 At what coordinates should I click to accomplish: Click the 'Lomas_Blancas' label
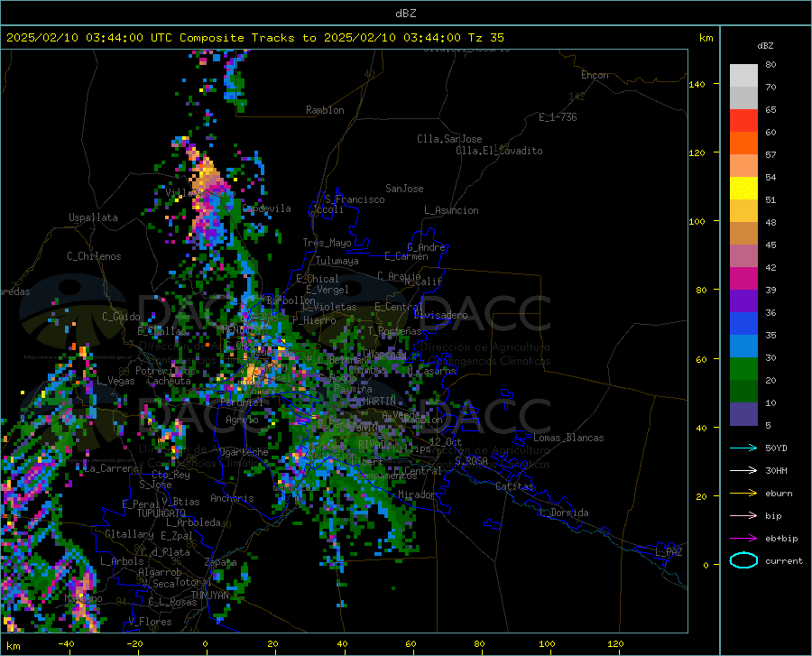coord(568,438)
